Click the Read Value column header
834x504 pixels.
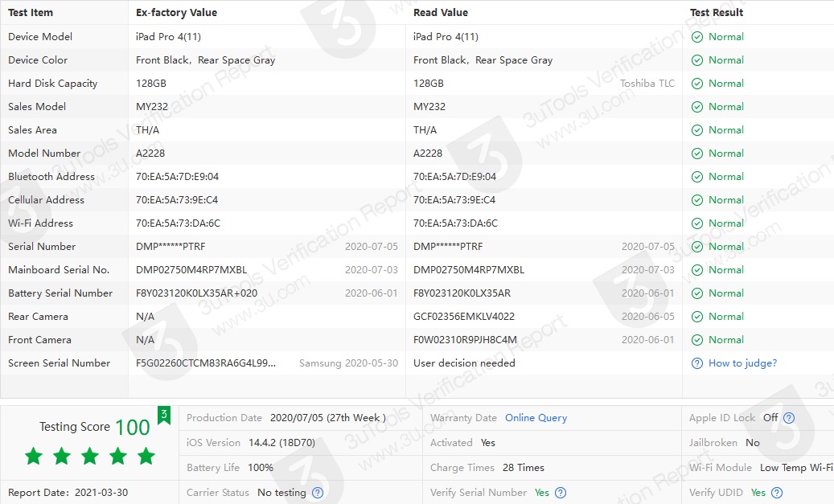click(x=441, y=12)
